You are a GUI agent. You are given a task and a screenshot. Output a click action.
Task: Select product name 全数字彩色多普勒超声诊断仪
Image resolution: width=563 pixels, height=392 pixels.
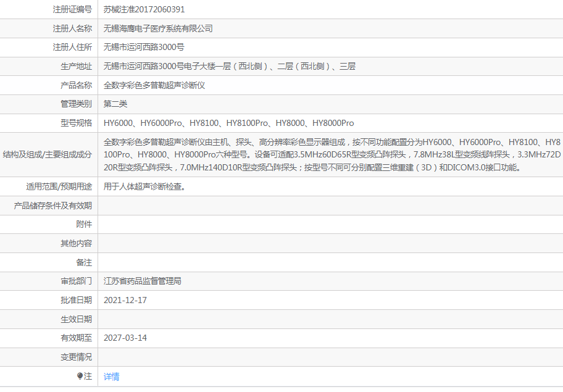pyautogui.click(x=154, y=85)
